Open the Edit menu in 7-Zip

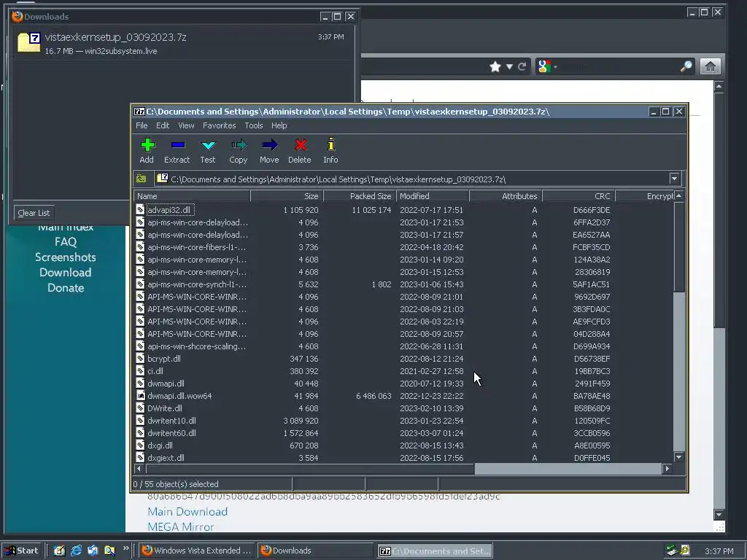[163, 125]
